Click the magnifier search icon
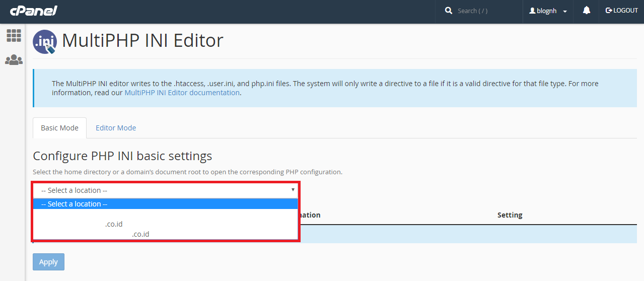 click(449, 11)
